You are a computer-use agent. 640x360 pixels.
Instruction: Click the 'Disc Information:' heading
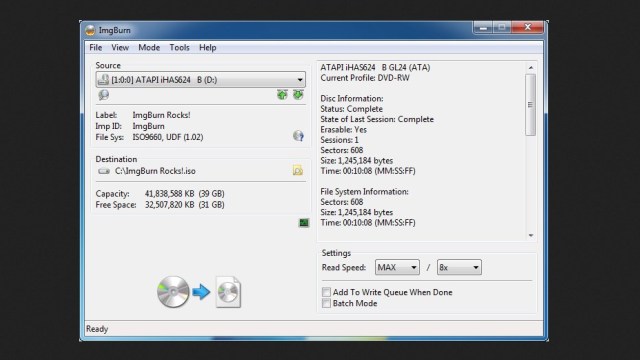(352, 98)
